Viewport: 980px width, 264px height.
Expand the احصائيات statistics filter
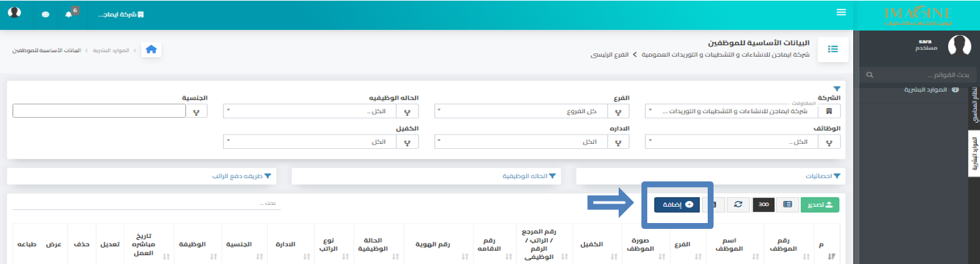tap(712, 176)
